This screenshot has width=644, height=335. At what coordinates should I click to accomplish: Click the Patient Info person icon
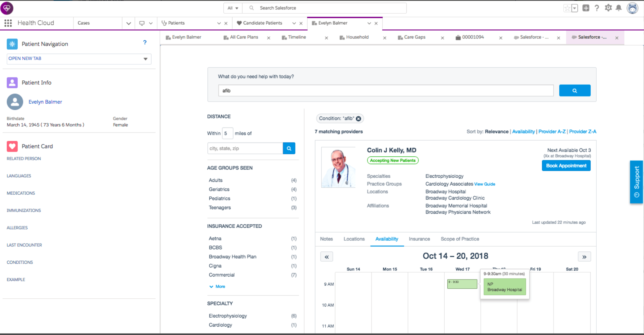point(12,82)
